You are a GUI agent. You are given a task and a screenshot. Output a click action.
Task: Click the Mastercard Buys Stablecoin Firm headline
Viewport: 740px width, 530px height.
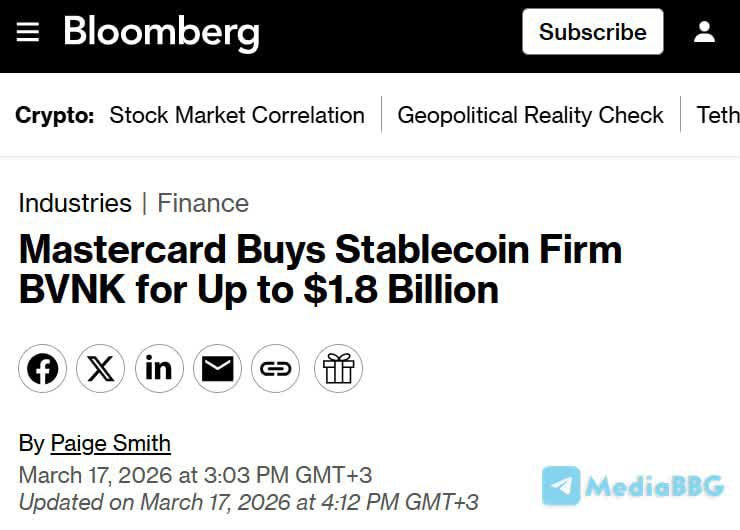[320, 269]
